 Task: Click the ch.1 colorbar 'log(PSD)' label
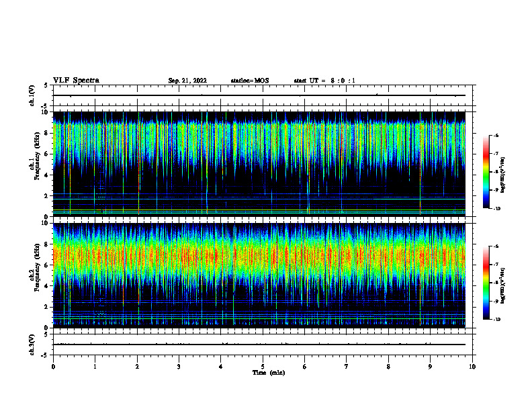point(503,175)
